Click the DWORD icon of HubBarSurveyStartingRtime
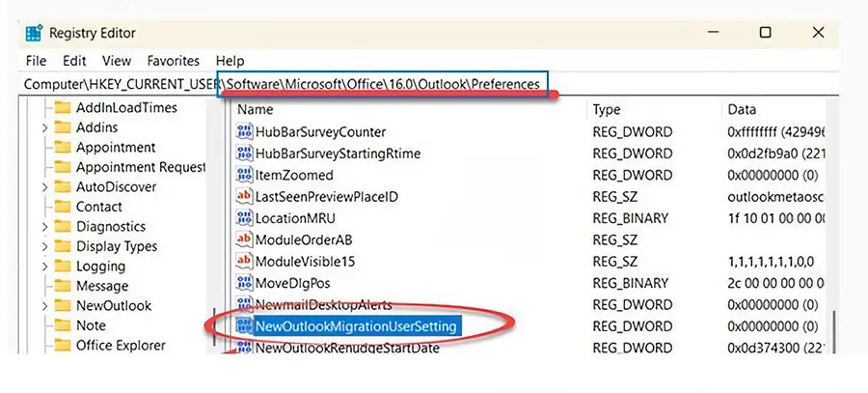This screenshot has width=868, height=393. click(244, 154)
